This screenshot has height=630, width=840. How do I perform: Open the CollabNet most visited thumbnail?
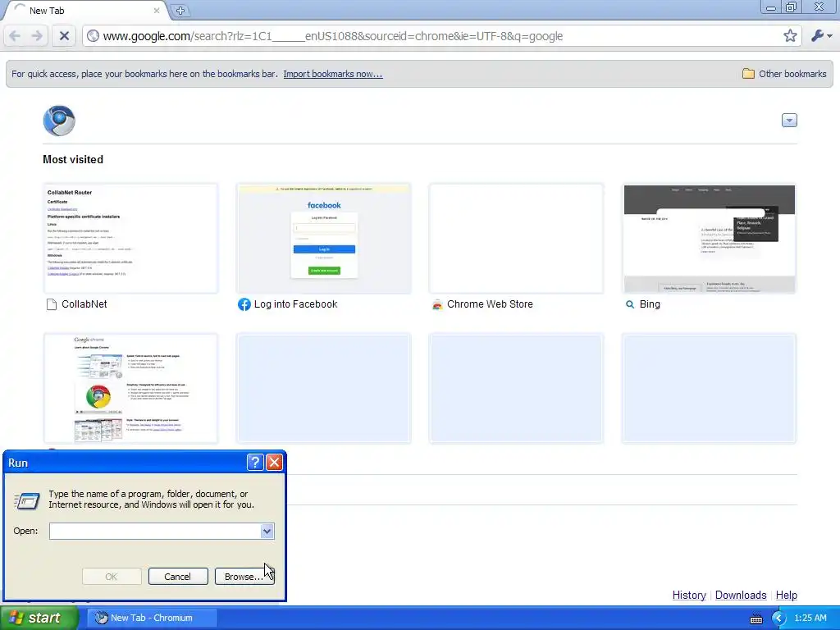[x=130, y=239]
